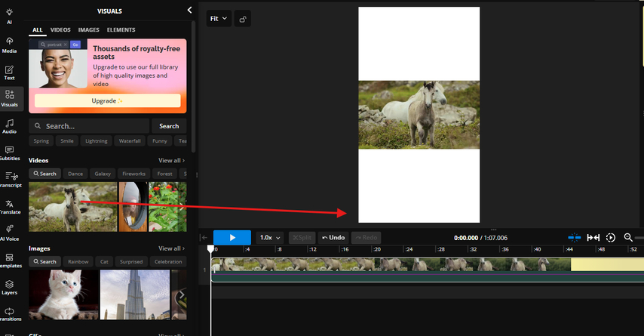Open the Transitions panel
Viewport: 644px width, 336px height.
11,314
